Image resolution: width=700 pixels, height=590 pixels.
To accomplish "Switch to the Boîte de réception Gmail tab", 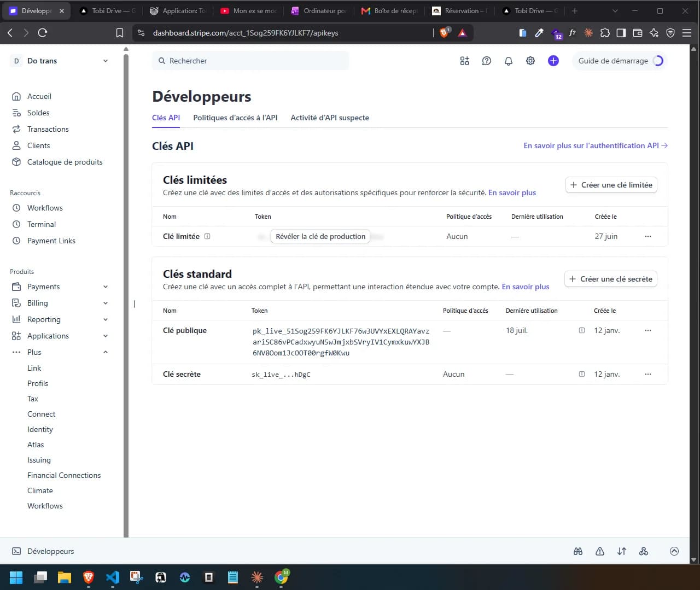I will point(390,11).
